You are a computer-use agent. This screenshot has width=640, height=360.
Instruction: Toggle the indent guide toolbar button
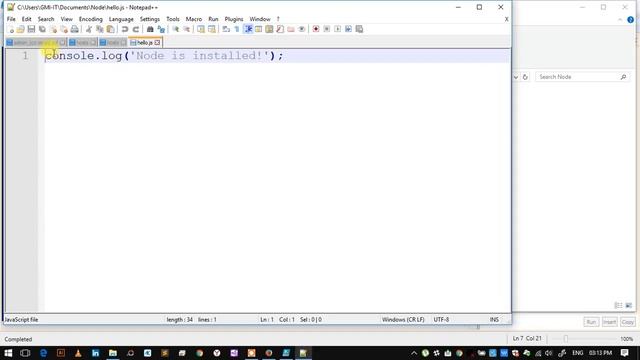(248, 29)
